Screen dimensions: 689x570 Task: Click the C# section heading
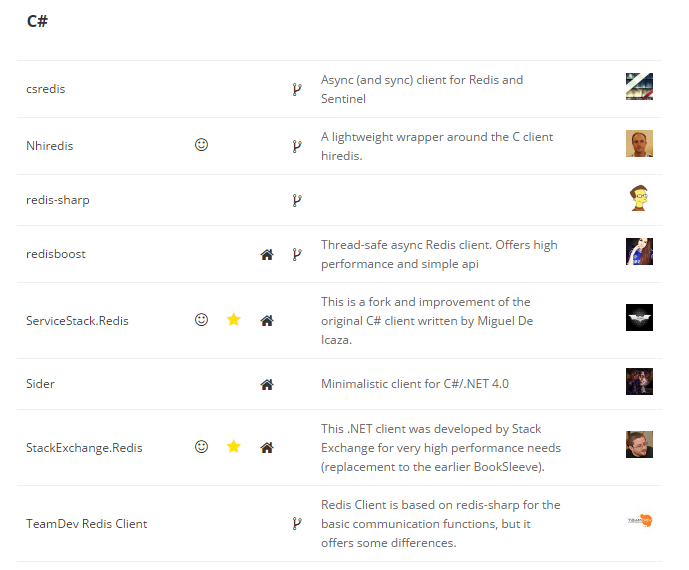(37, 21)
